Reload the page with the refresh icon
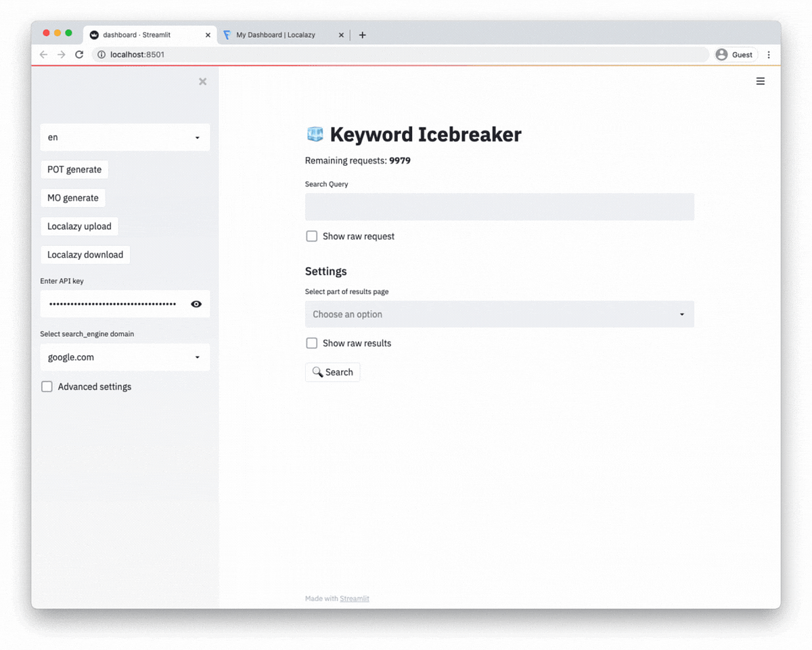 pos(79,54)
